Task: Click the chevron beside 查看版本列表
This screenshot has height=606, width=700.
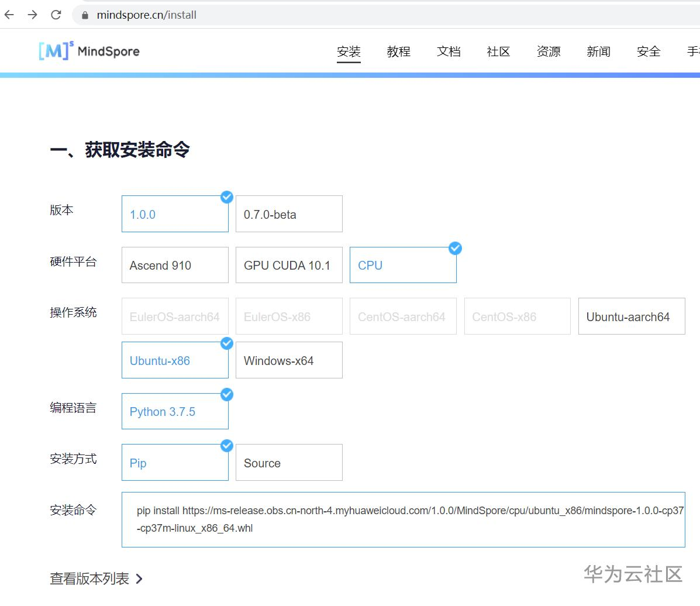Action: point(139,579)
